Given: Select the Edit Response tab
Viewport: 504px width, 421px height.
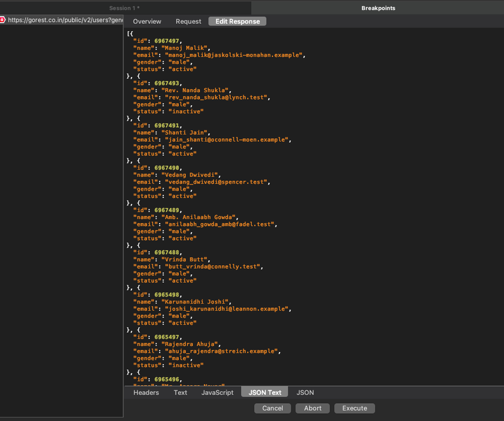Looking at the screenshot, I should (237, 21).
